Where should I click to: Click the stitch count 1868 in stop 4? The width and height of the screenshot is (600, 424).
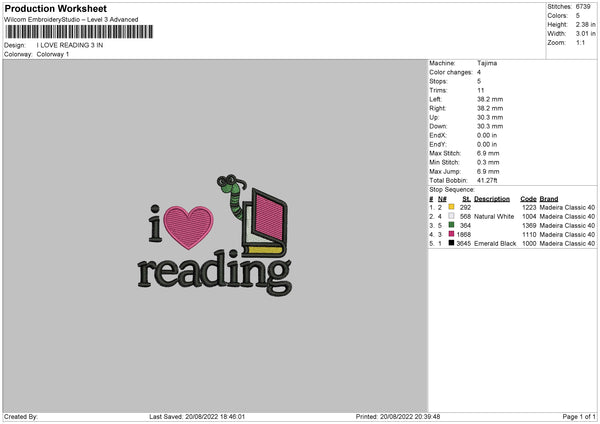[x=464, y=235]
